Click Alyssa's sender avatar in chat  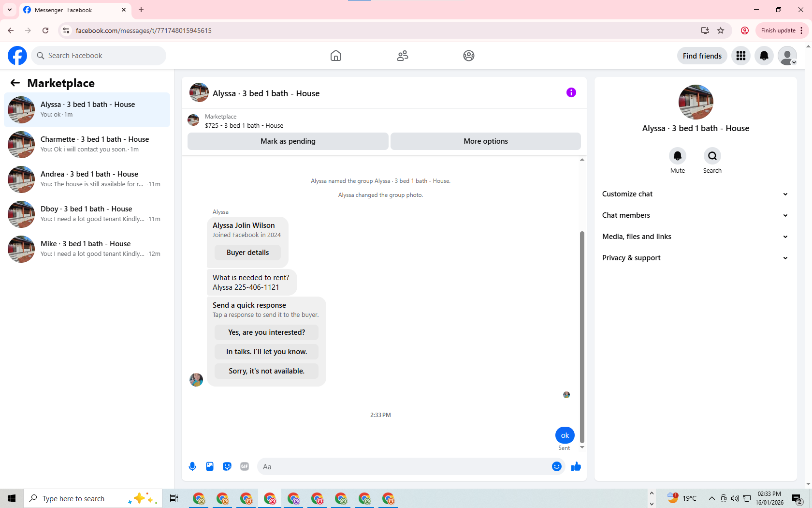coord(196,380)
